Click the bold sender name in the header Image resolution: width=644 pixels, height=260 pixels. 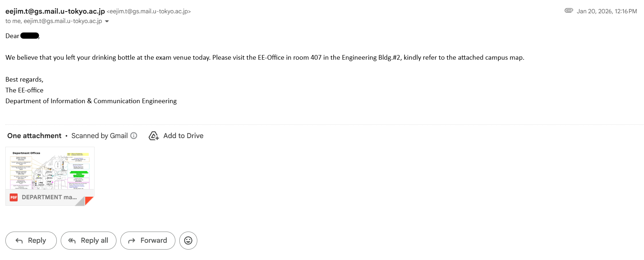click(55, 11)
